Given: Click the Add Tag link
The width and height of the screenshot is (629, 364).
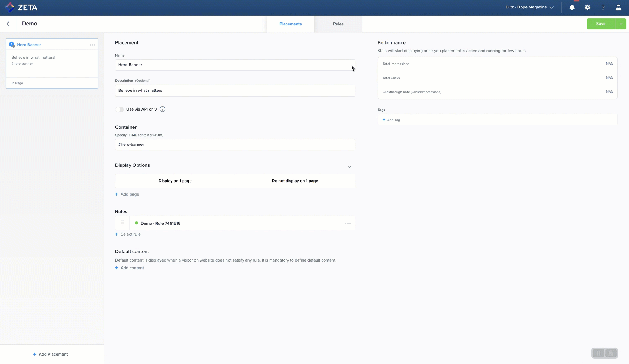Looking at the screenshot, I should point(391,120).
